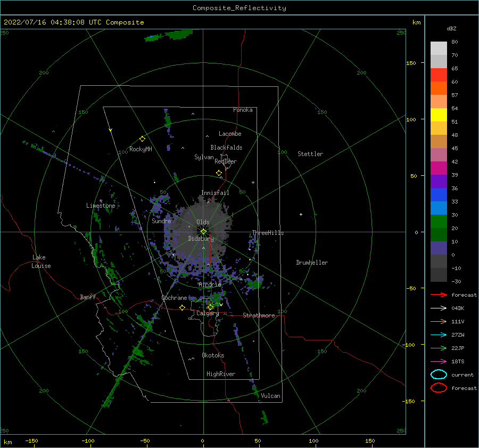
Task: Select the magenta 39-42 dBZ swatch
Action: (x=439, y=168)
